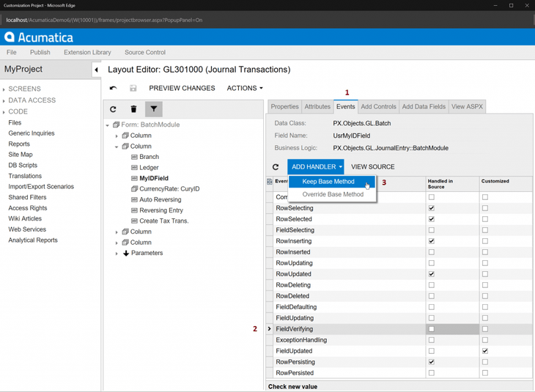Screen dimensions: 535x392
Task: Collapse the expanded Column node with Branch
Action: [117, 147]
